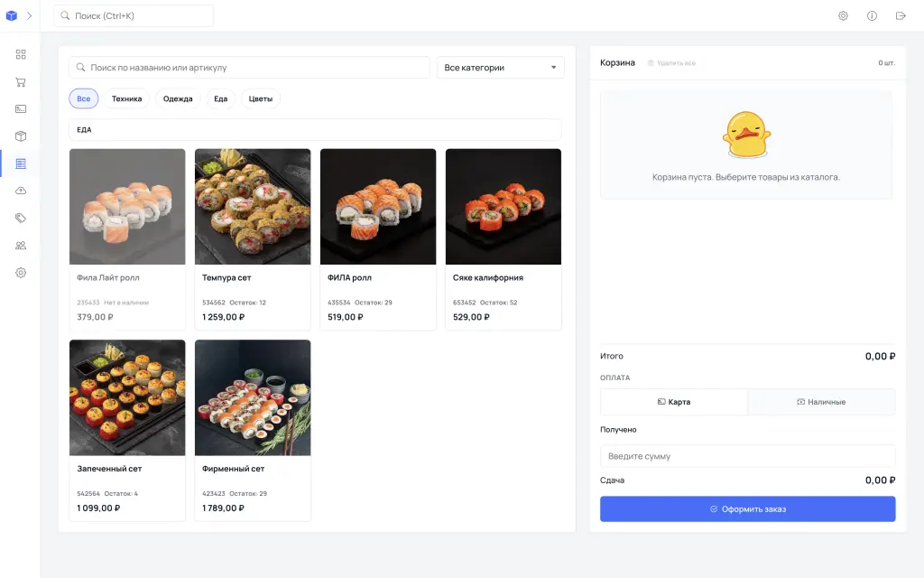Open the top bar settings gear icon
The width and height of the screenshot is (924, 578).
coord(844,16)
